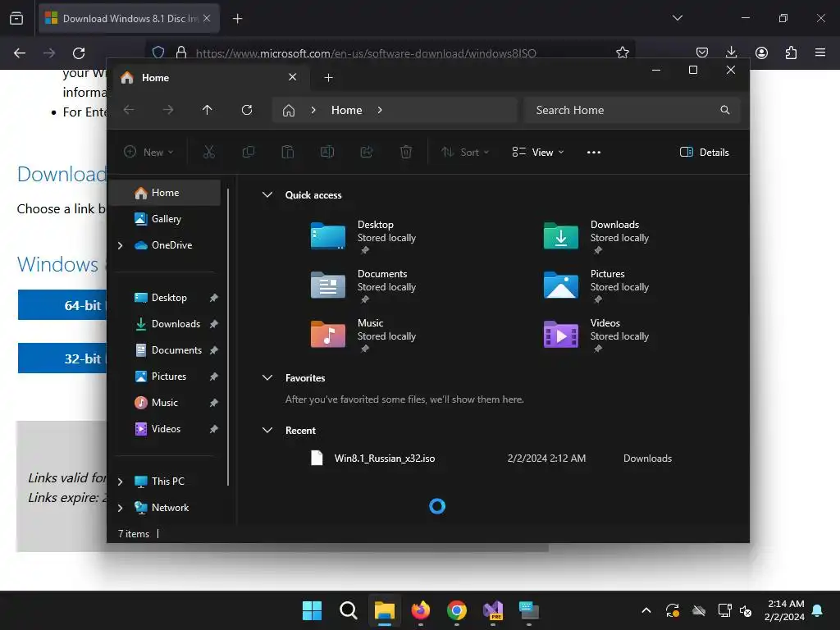
Task: Open Firefox hamburger application menu
Action: 820,52
